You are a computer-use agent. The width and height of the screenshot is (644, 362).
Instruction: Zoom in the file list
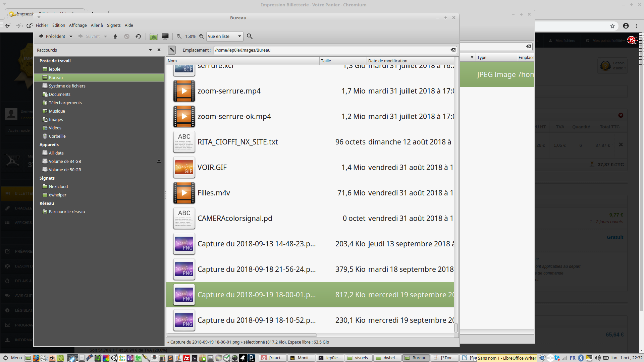coord(201,37)
